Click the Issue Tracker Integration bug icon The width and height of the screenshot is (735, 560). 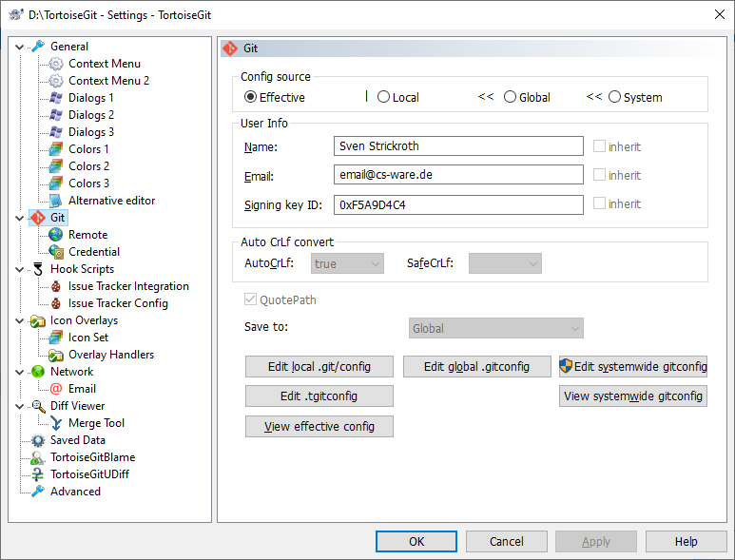pos(56,286)
